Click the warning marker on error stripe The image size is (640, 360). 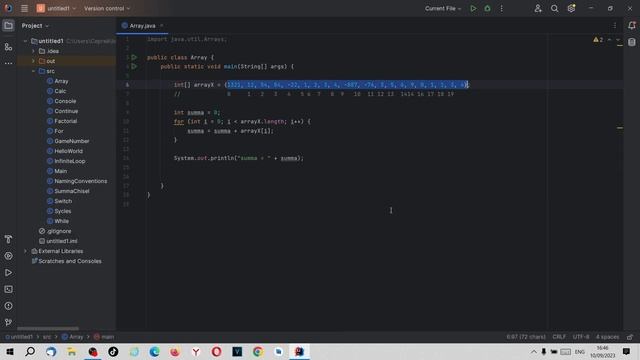[620, 128]
